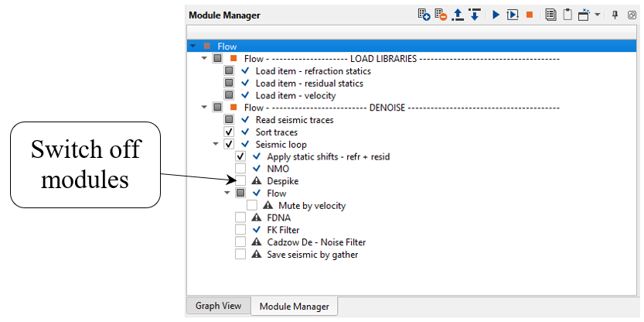Move module down with arrow icon
This screenshot has width=644, height=322.
pos(475,15)
